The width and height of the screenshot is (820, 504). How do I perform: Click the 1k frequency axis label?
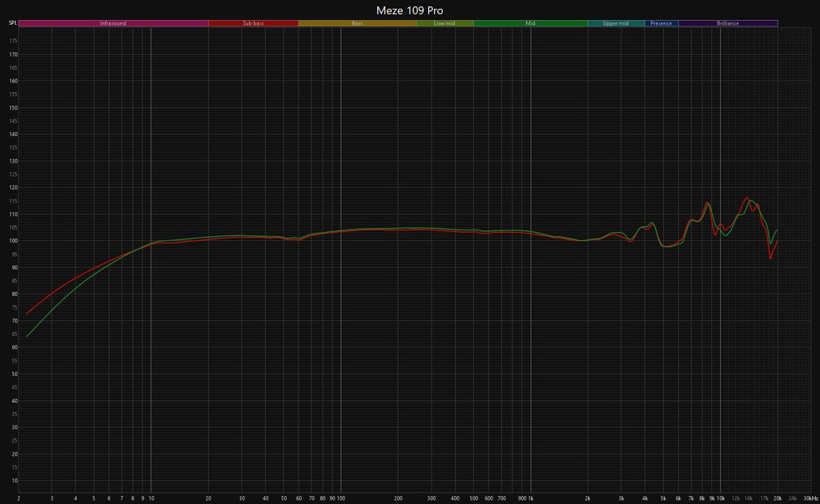tap(530, 497)
